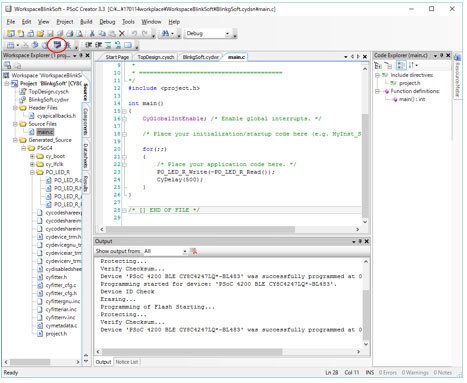Click the Undo arrow icon

134,33
